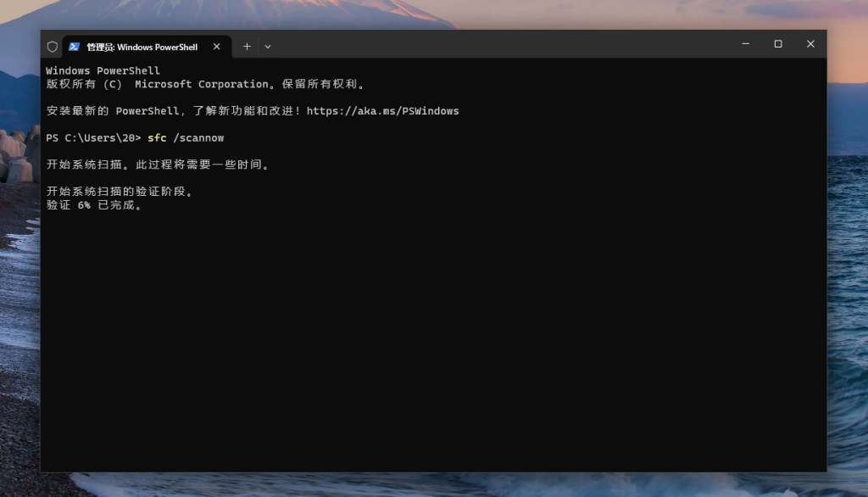Click the PS C:\Users\20> prompt text
This screenshot has height=497, width=868.
pos(93,138)
